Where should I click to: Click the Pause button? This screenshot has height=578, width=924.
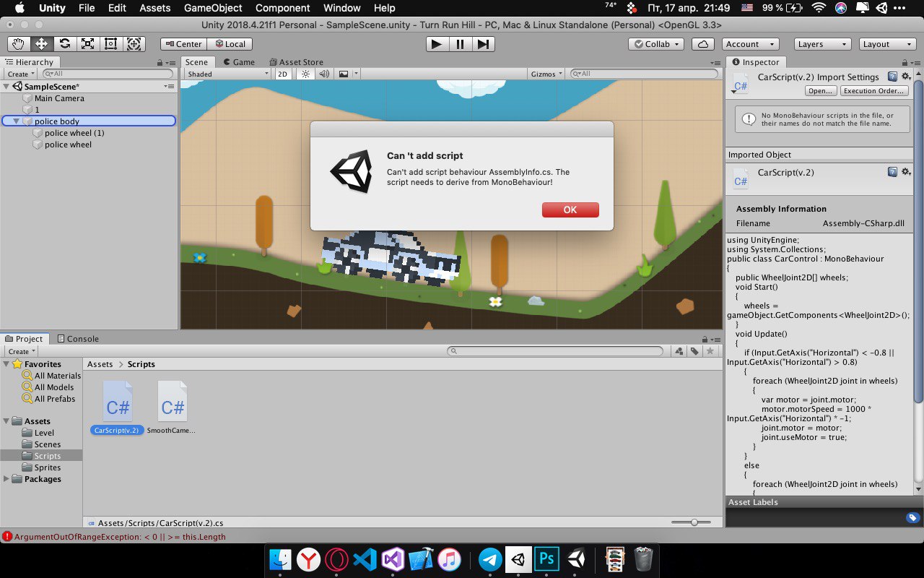click(x=460, y=44)
